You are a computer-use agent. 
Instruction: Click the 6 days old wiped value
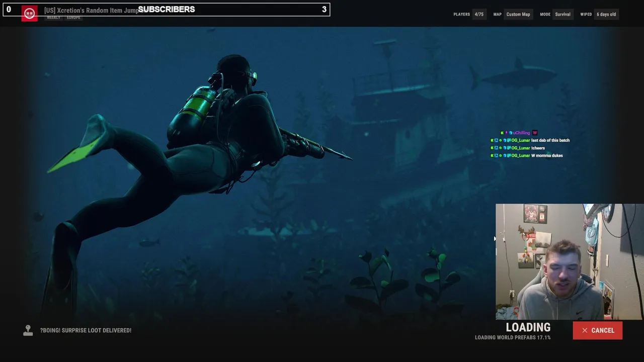click(x=606, y=14)
